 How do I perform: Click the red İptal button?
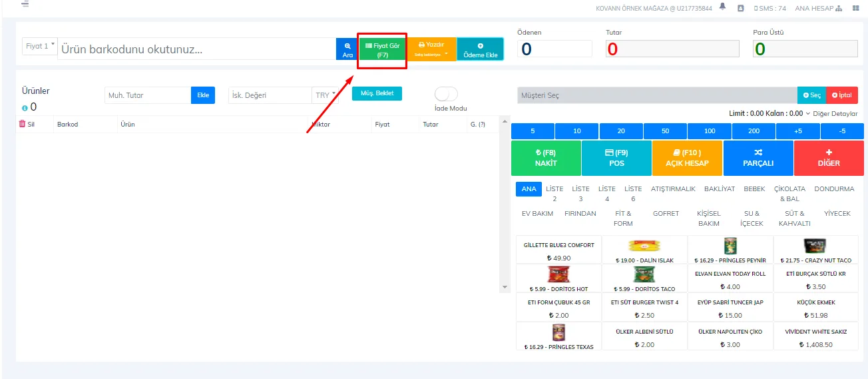pos(842,95)
